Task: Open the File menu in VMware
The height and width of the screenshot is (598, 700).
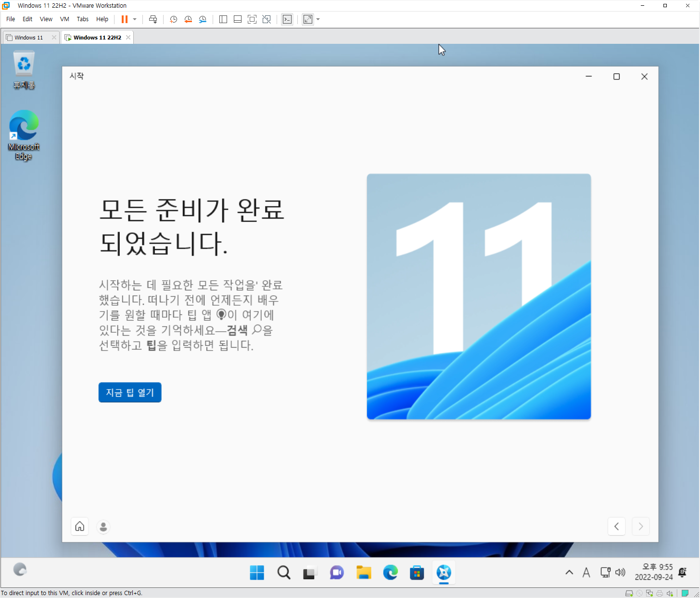Action: pyautogui.click(x=11, y=19)
